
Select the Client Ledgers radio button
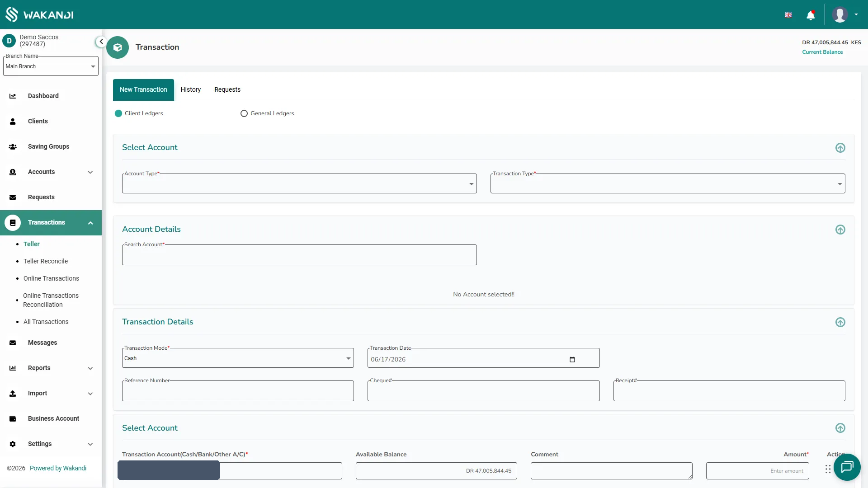pos(118,113)
